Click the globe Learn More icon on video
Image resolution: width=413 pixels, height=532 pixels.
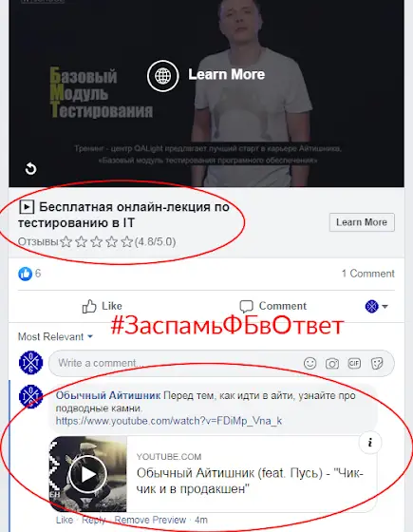[162, 76]
